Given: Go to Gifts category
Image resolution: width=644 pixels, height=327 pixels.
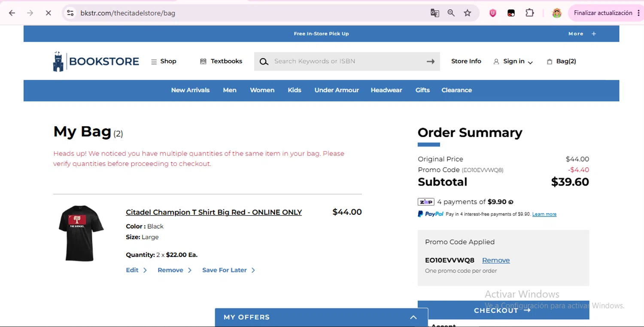Looking at the screenshot, I should pos(422,90).
